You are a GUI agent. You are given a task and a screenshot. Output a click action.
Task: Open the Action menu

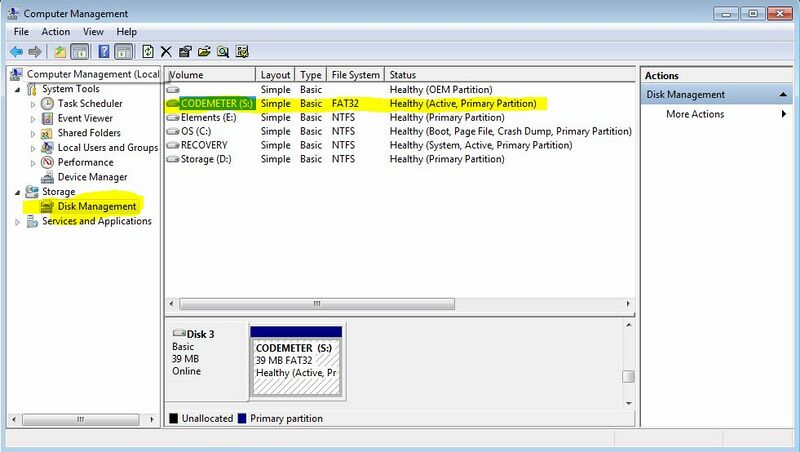(55, 32)
